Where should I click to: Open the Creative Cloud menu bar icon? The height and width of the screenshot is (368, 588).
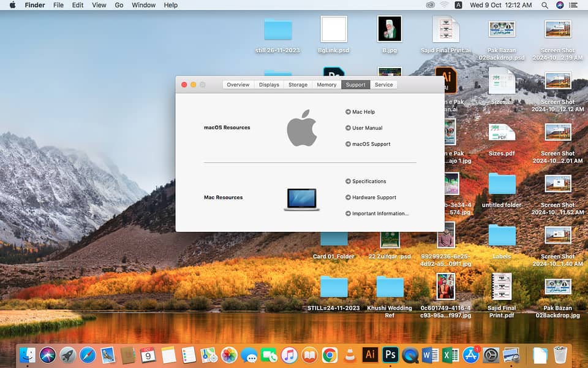[x=431, y=5]
